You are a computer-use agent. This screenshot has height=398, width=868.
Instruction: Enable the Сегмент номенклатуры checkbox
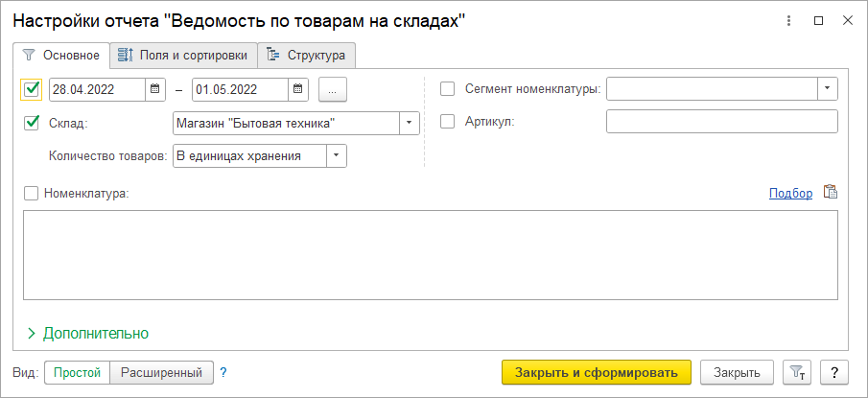(447, 89)
